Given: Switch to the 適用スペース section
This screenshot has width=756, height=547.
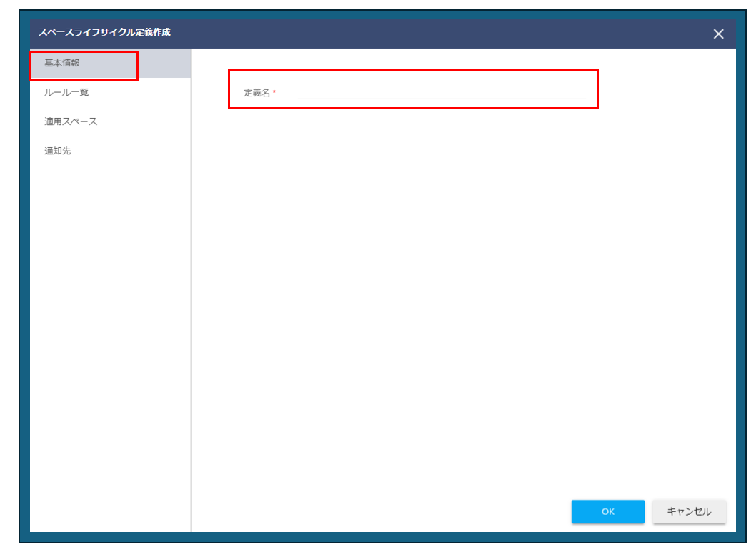Looking at the screenshot, I should click(x=71, y=121).
